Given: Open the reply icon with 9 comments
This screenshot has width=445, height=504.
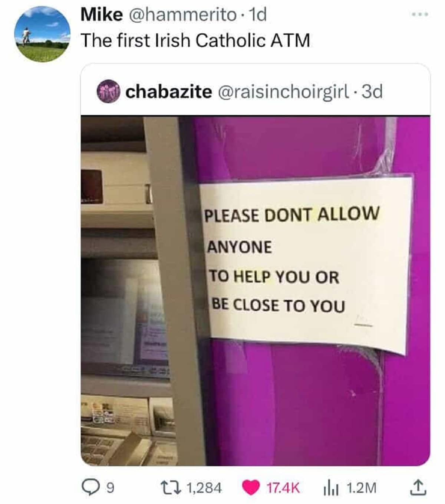Looking at the screenshot, I should [x=89, y=487].
